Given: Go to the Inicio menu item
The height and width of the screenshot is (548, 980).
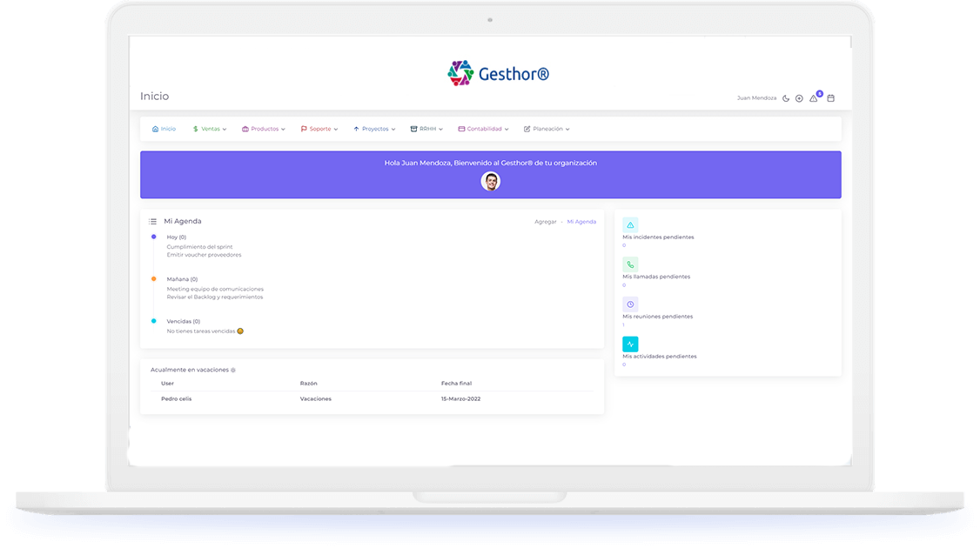Looking at the screenshot, I should 164,129.
